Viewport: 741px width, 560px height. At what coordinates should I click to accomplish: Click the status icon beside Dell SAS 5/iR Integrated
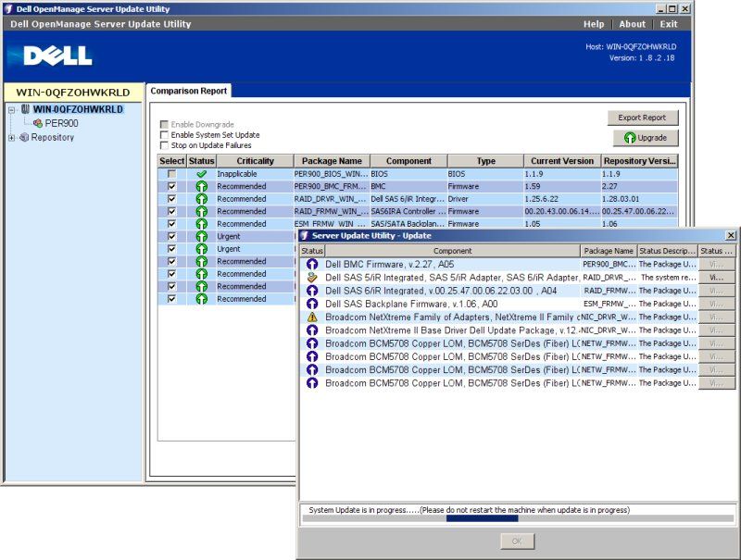coord(312,278)
